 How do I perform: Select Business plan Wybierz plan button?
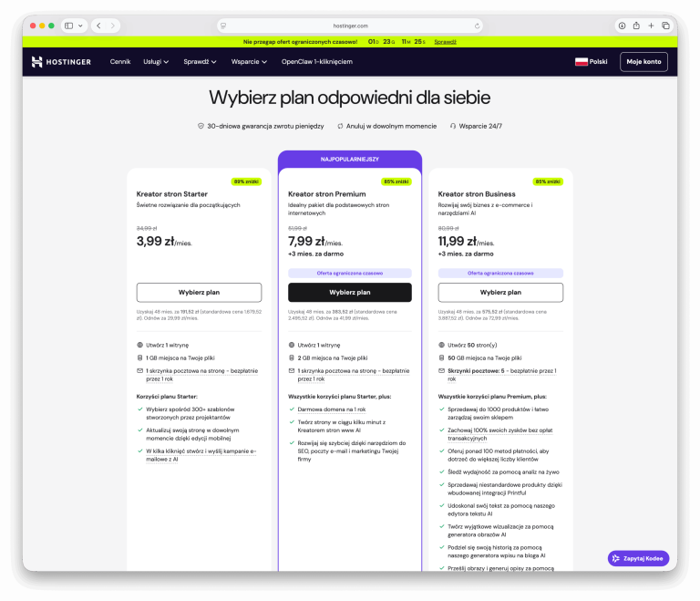pos(500,293)
